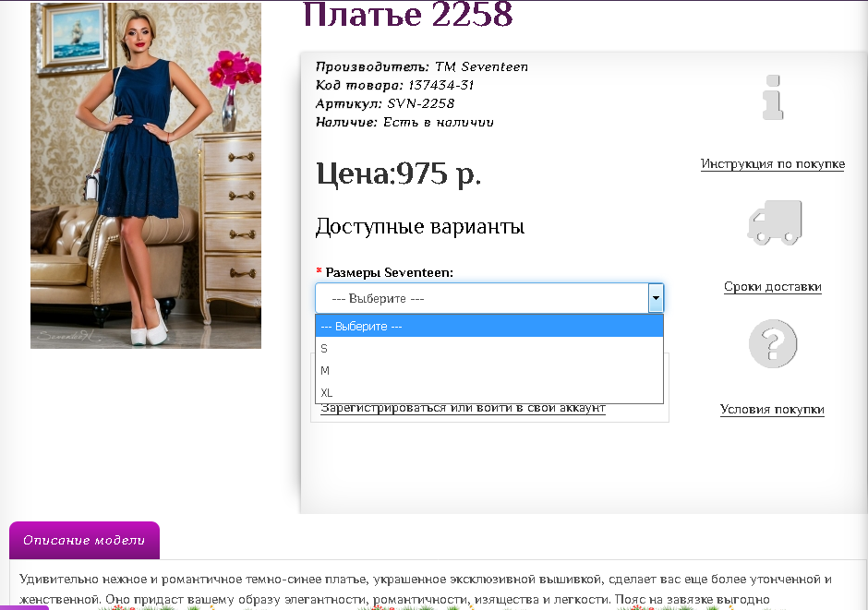This screenshot has height=610, width=868.
Task: Collapse the sizes list via the dropdown arrow
Action: click(656, 297)
